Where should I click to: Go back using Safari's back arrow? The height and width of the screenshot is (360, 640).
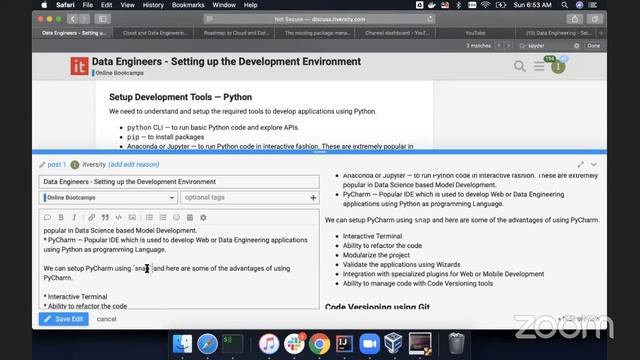pyautogui.click(x=72, y=19)
